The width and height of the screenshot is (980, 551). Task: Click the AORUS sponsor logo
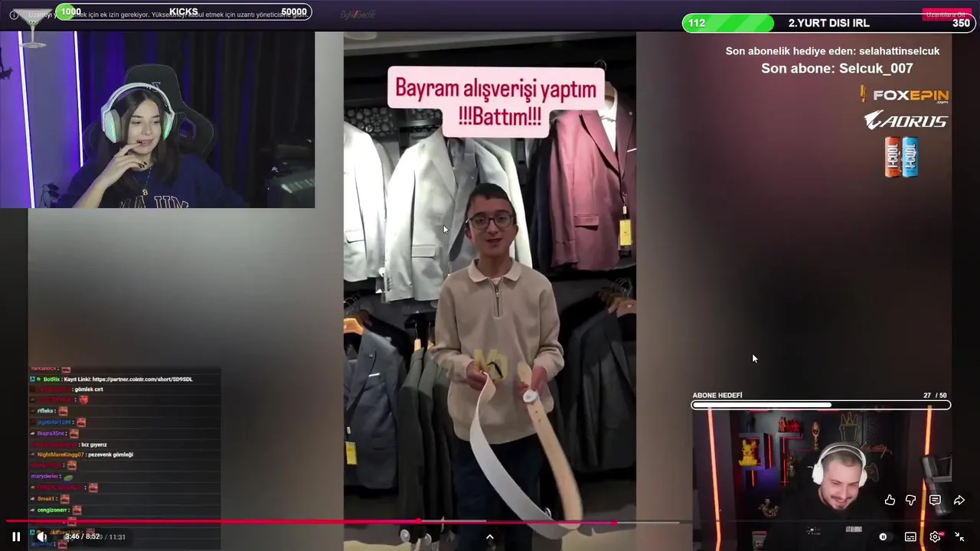906,120
